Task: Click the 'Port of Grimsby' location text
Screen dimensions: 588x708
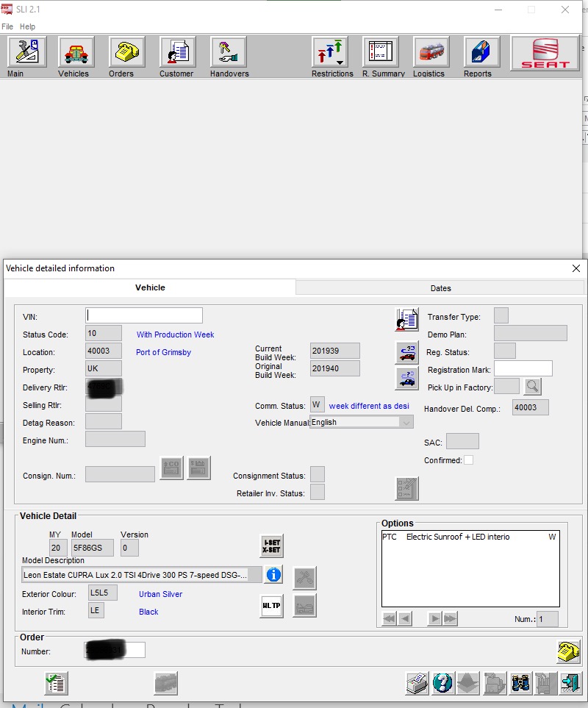Action: click(x=163, y=352)
